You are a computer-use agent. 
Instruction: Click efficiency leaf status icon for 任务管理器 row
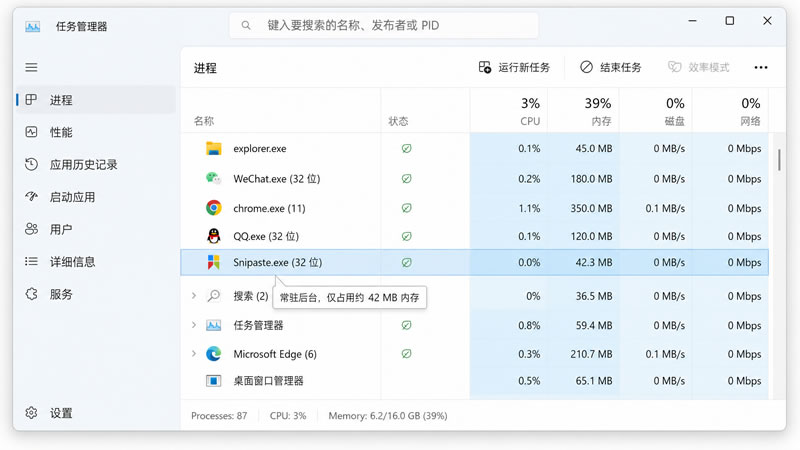406,325
